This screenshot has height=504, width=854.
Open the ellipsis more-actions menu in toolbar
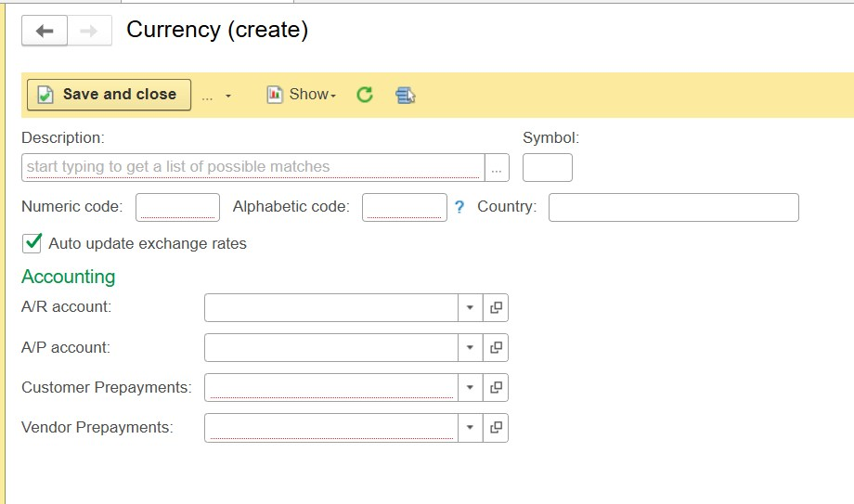[215, 95]
